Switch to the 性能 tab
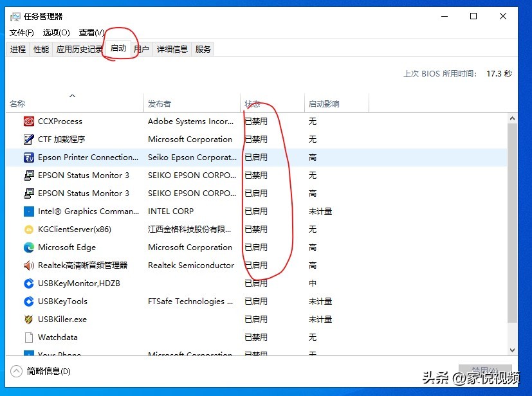Image resolution: width=532 pixels, height=396 pixels. tap(41, 49)
